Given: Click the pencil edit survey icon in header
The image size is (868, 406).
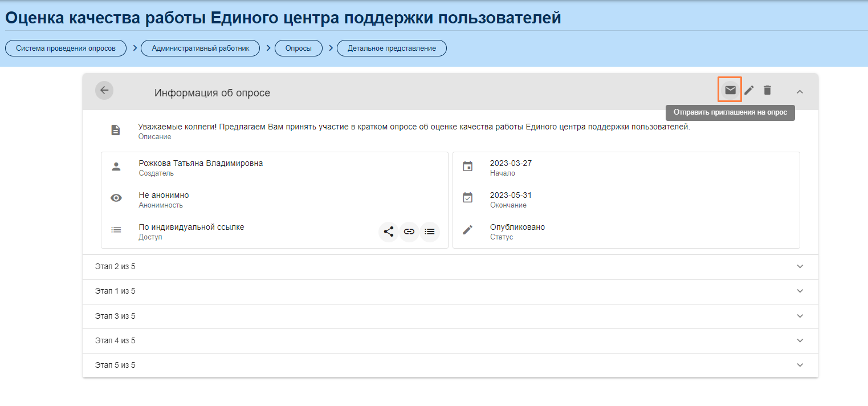Looking at the screenshot, I should point(749,90).
